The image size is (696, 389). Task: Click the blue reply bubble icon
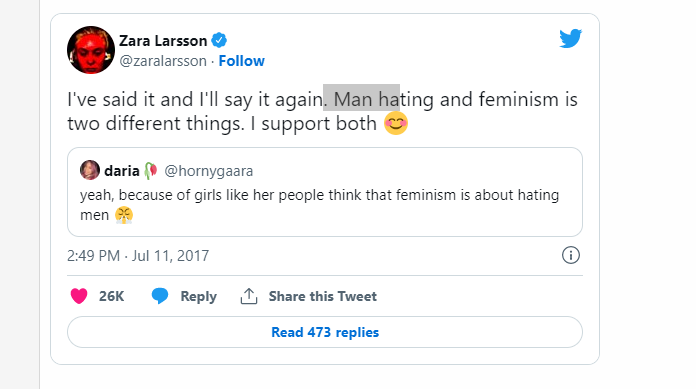[x=160, y=296]
